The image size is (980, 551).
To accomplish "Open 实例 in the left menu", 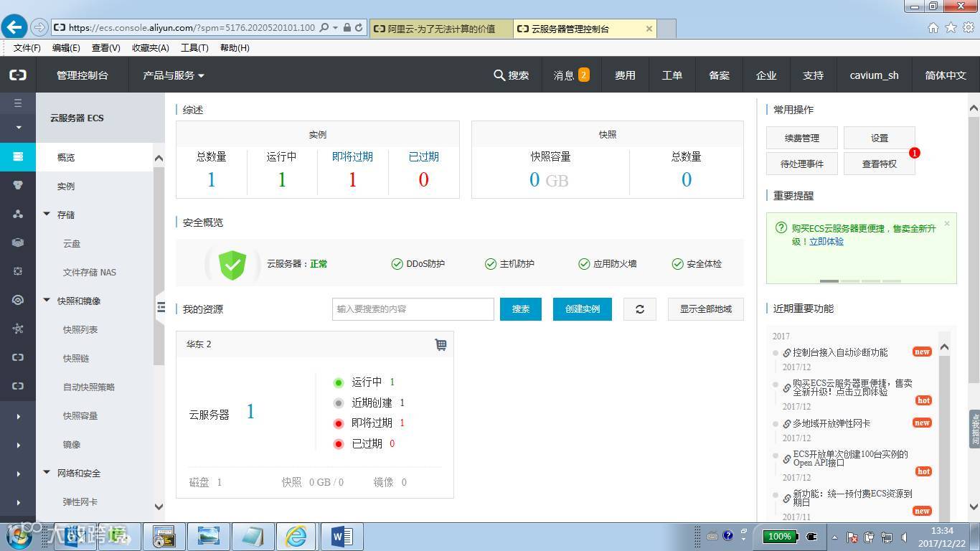I will [66, 187].
